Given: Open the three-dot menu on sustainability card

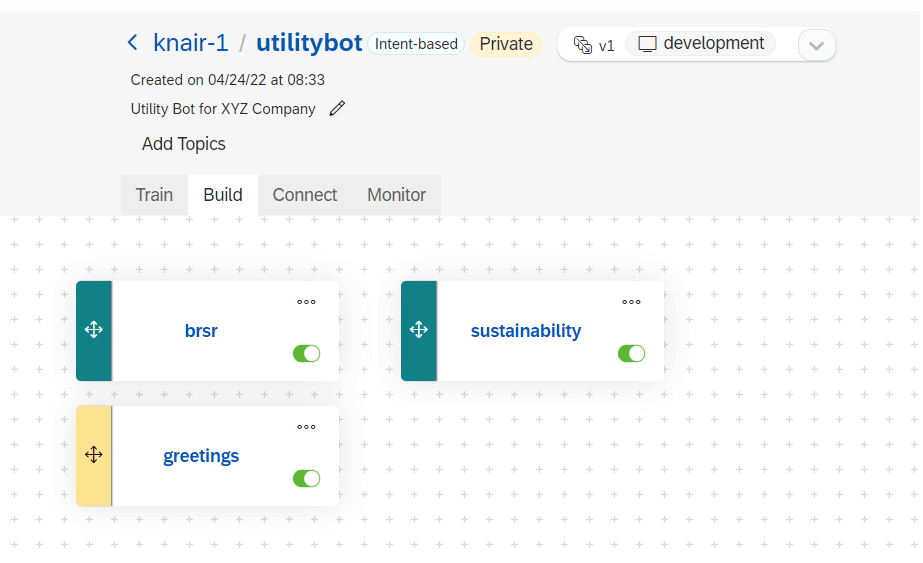Looking at the screenshot, I should point(631,302).
